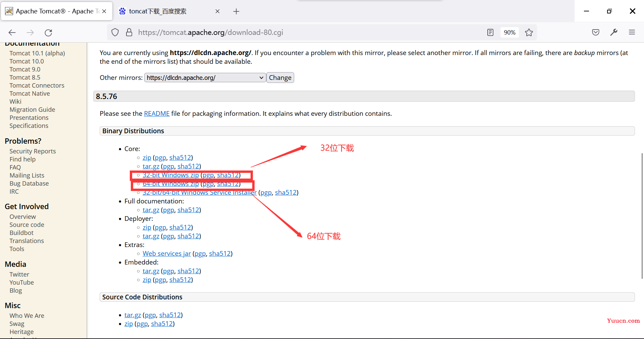The width and height of the screenshot is (644, 339).
Task: Open Tomcat 10.1 (alpha) documentation
Action: (37, 53)
